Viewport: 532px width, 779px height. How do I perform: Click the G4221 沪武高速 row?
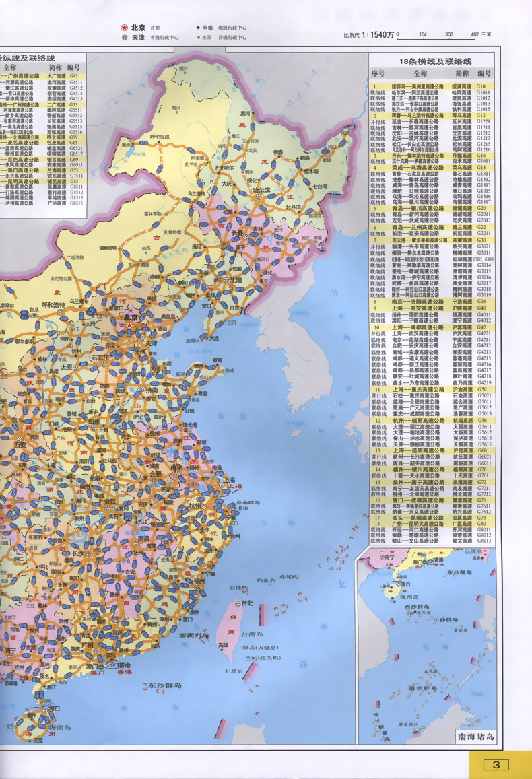pos(432,333)
